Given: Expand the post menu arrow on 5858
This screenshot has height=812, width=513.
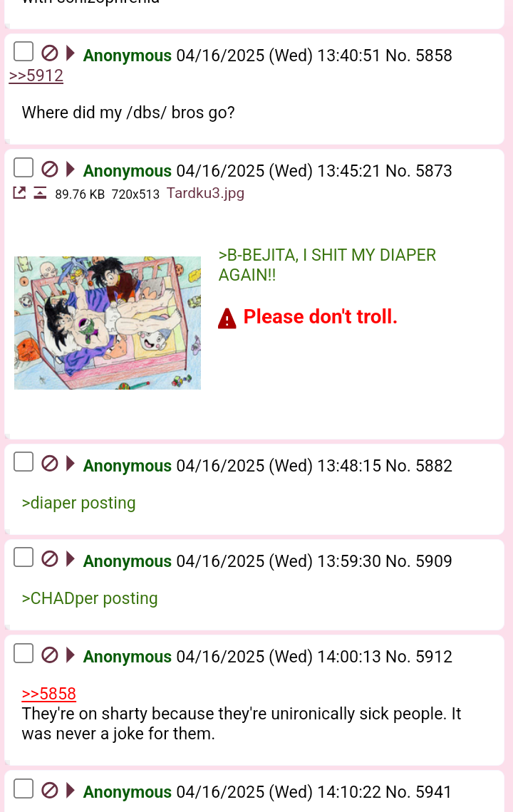Looking at the screenshot, I should (x=71, y=53).
